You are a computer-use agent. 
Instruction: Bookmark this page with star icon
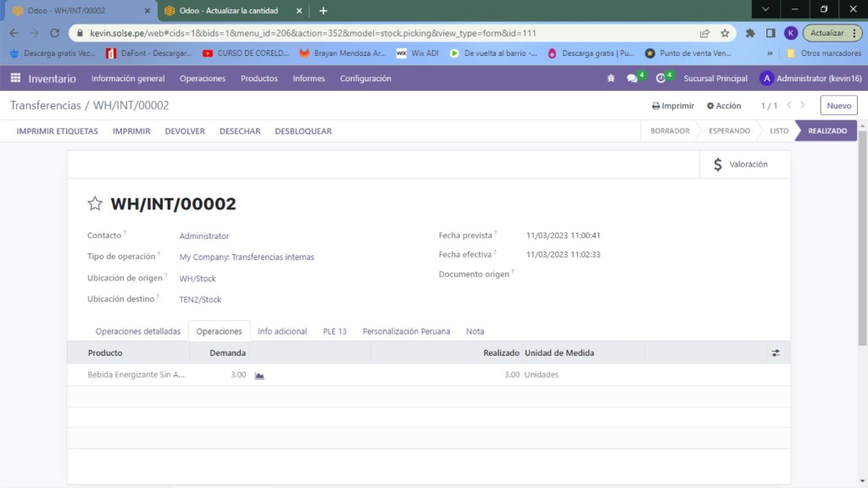pos(725,33)
